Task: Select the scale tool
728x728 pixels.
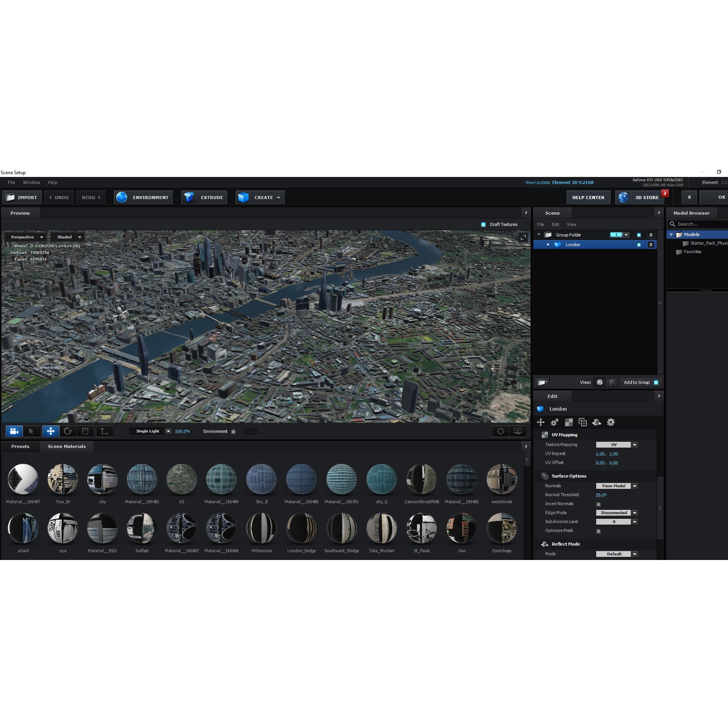Action: click(x=85, y=431)
